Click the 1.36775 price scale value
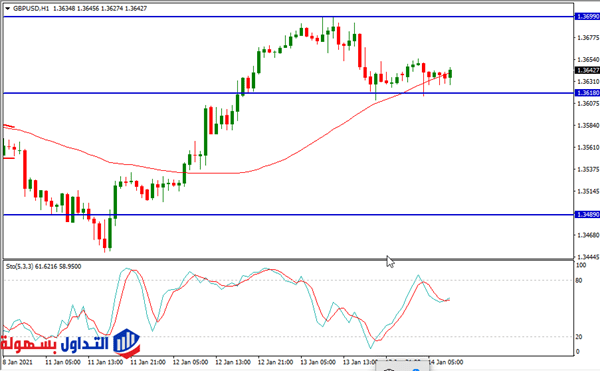Screen dimensions: 600x371 [588, 37]
